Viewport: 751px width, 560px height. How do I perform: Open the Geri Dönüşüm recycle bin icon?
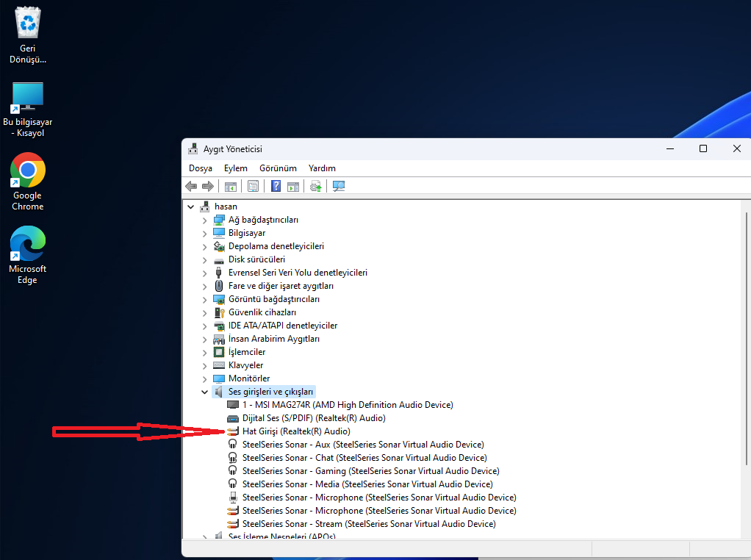pyautogui.click(x=28, y=23)
